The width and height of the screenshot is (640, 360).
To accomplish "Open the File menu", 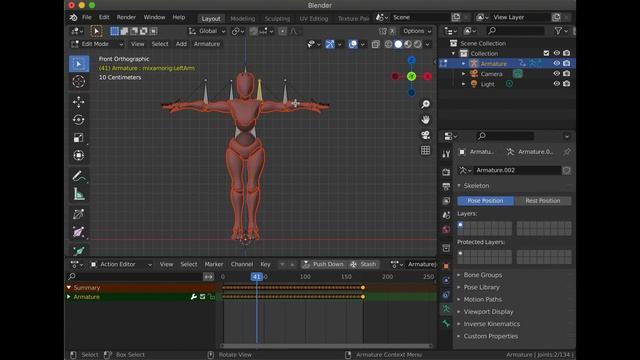I will pyautogui.click(x=87, y=18).
